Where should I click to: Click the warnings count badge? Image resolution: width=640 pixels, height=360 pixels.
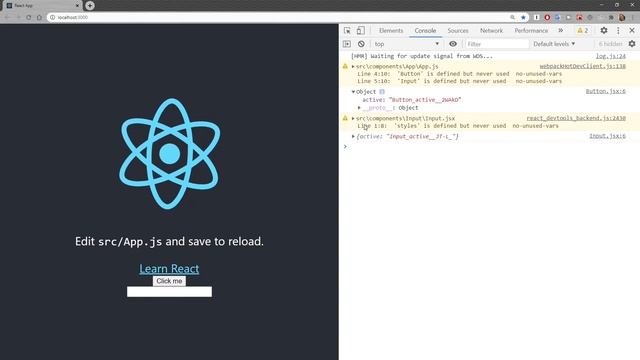(x=583, y=31)
